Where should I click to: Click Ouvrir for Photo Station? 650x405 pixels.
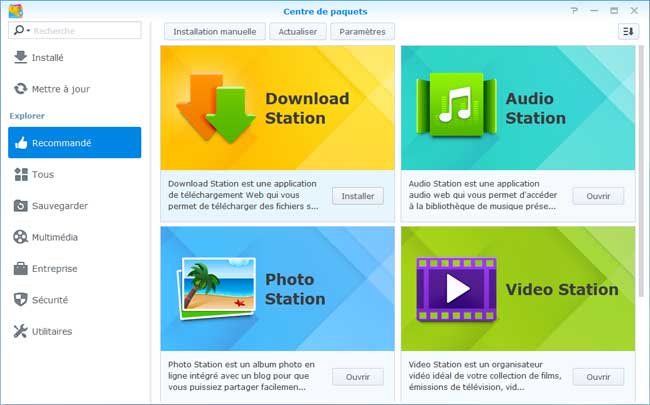coord(358,377)
